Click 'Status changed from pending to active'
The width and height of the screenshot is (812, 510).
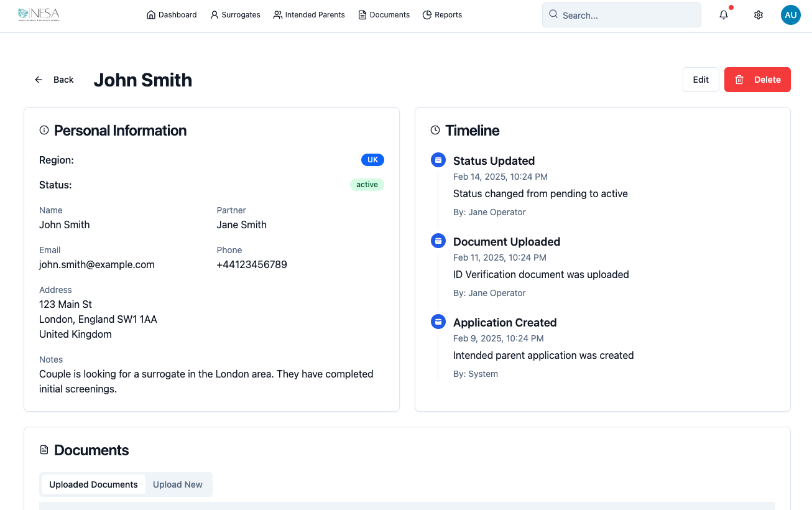(540, 193)
